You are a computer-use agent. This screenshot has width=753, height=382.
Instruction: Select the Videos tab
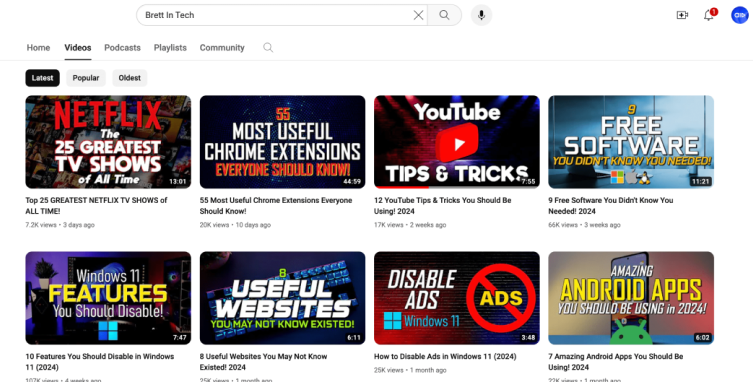point(78,48)
